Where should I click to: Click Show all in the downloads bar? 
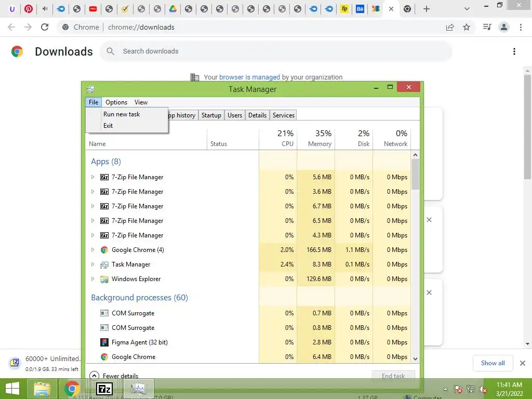point(493,363)
